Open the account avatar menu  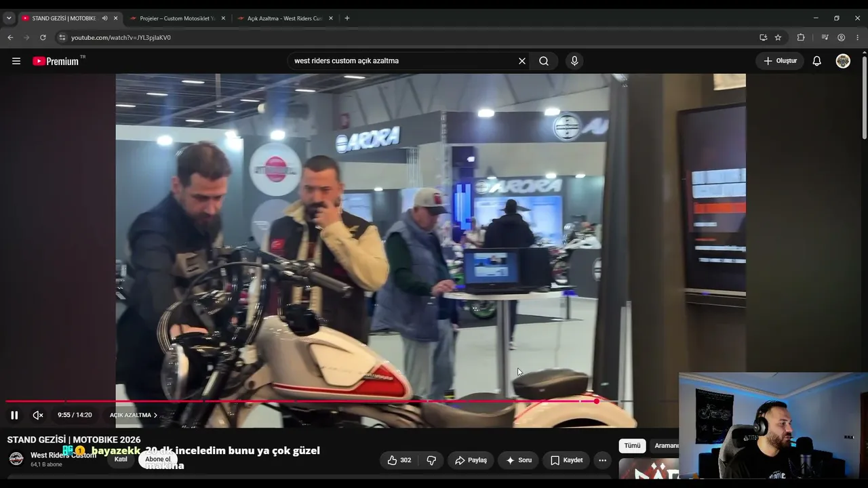843,61
